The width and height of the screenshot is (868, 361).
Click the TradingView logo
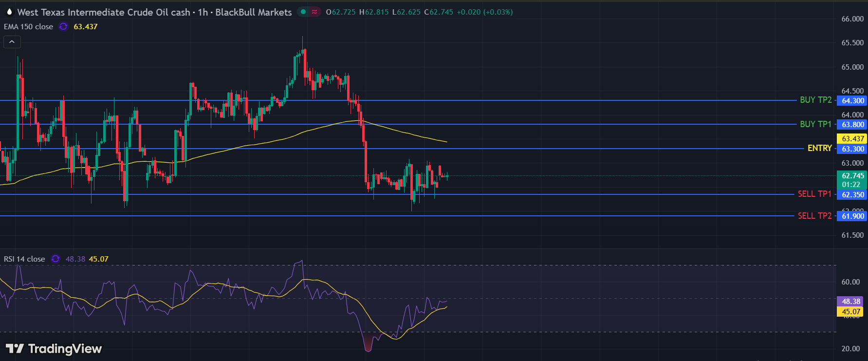point(54,348)
